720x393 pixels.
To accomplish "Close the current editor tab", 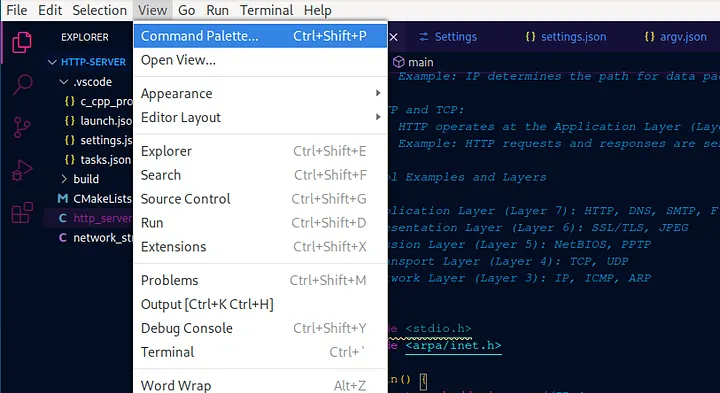I will pyautogui.click(x=394, y=37).
